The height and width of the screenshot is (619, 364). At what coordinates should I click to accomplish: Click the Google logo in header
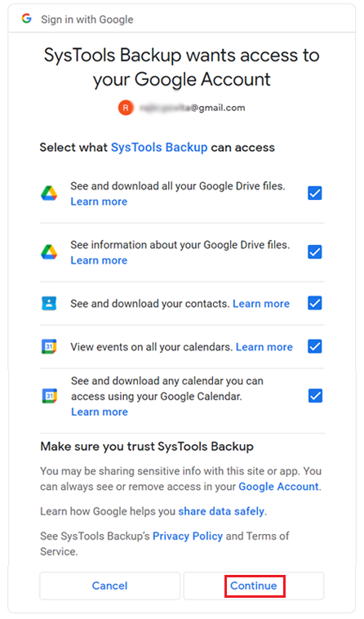pyautogui.click(x=26, y=19)
